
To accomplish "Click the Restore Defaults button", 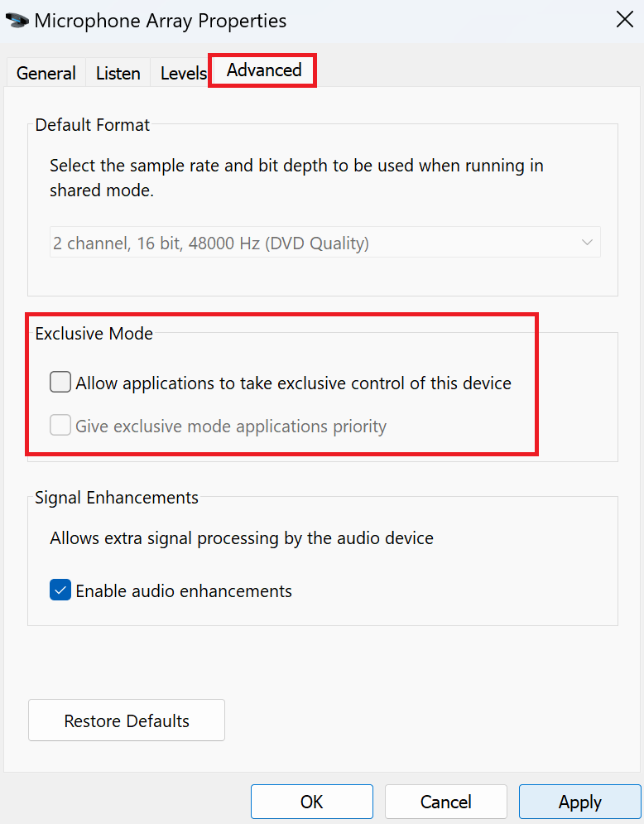I will coord(126,720).
